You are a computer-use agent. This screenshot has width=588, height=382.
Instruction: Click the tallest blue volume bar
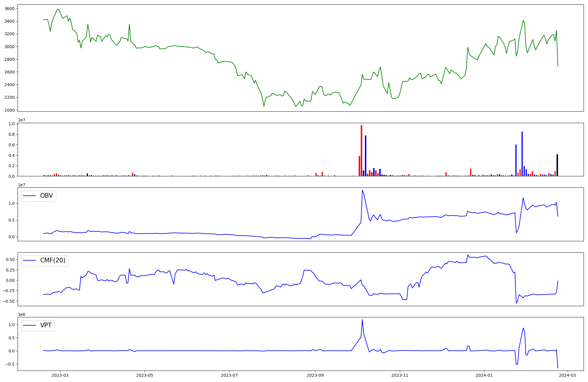pos(522,154)
